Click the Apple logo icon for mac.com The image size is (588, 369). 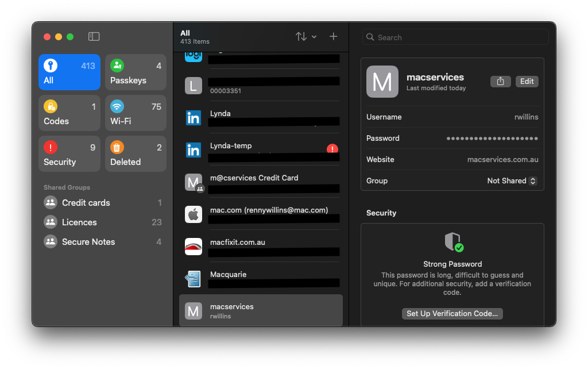pyautogui.click(x=194, y=215)
